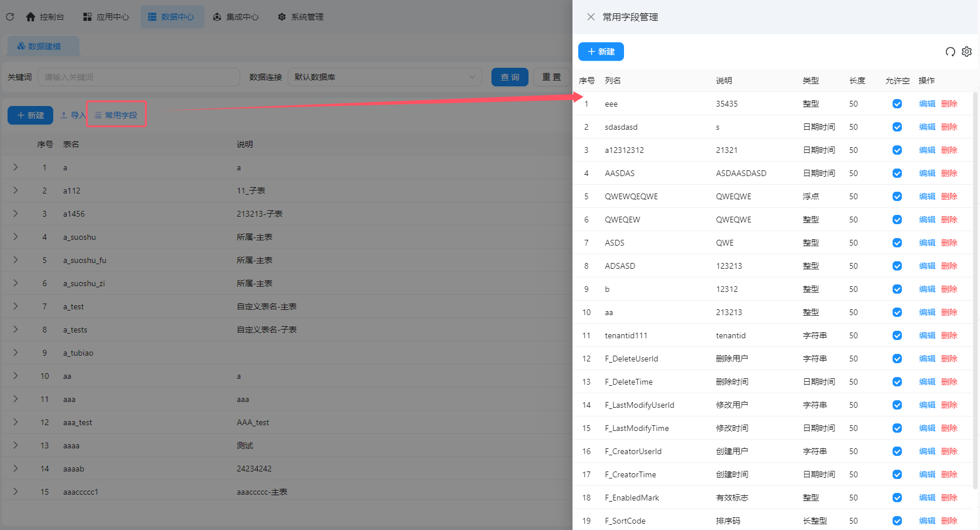This screenshot has height=530, width=980.
Task: Focus the 关键词 search input
Action: 139,77
